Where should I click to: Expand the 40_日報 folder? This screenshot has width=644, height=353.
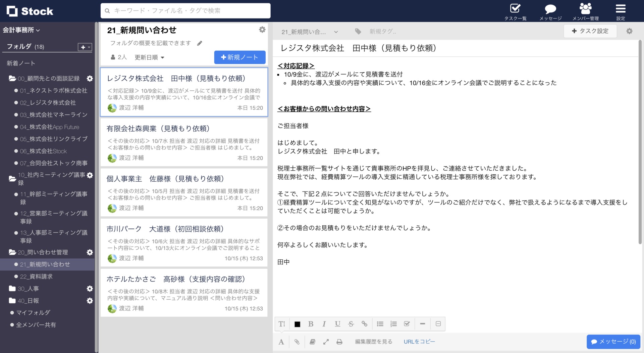12,301
